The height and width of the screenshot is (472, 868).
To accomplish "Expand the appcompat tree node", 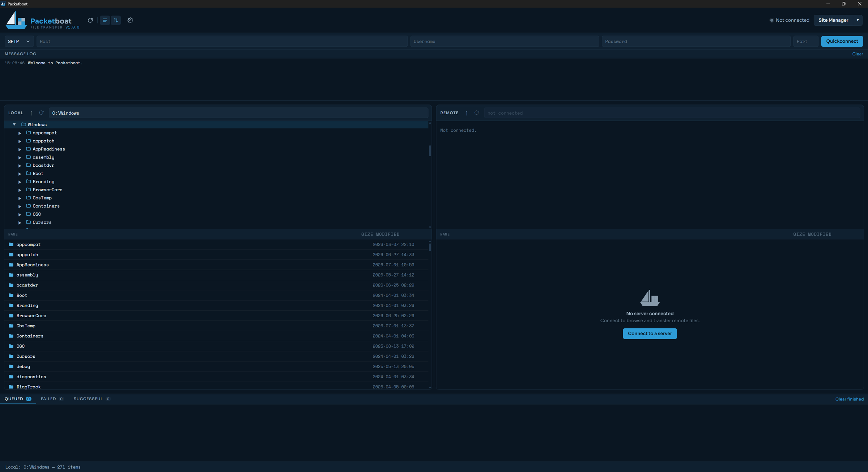I will pyautogui.click(x=20, y=133).
